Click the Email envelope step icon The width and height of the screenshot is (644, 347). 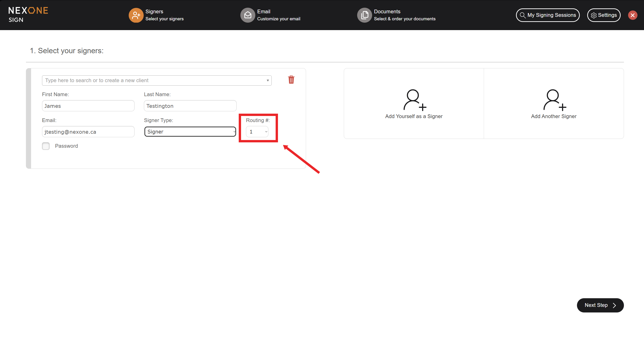pos(248,15)
